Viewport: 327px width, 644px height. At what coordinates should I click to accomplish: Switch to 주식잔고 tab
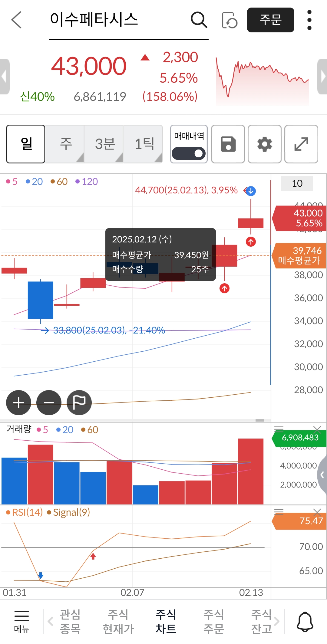click(x=261, y=622)
